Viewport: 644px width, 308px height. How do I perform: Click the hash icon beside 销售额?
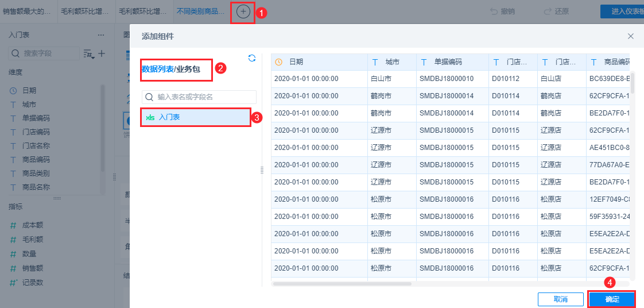13,268
